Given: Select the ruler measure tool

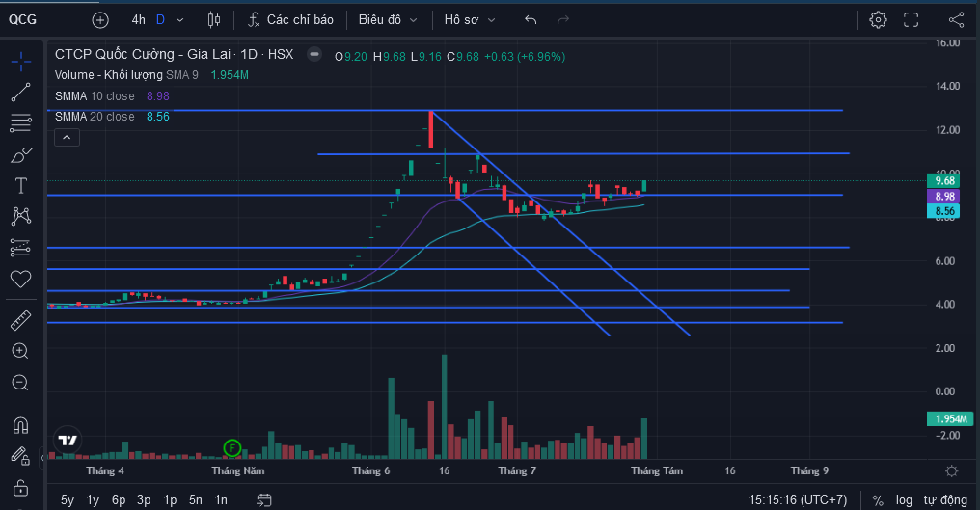Looking at the screenshot, I should [x=20, y=320].
